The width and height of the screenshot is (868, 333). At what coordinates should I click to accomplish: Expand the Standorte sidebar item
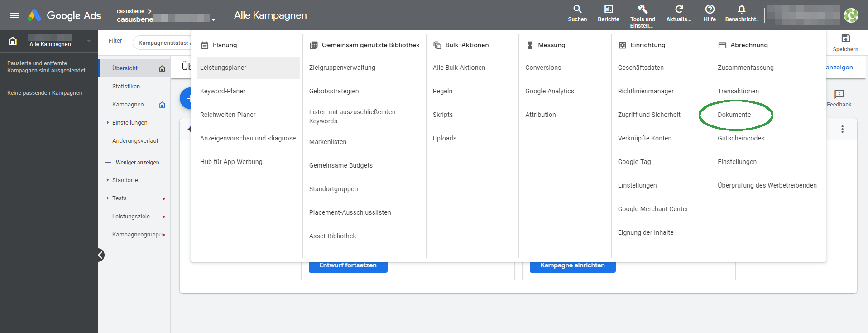(x=125, y=180)
